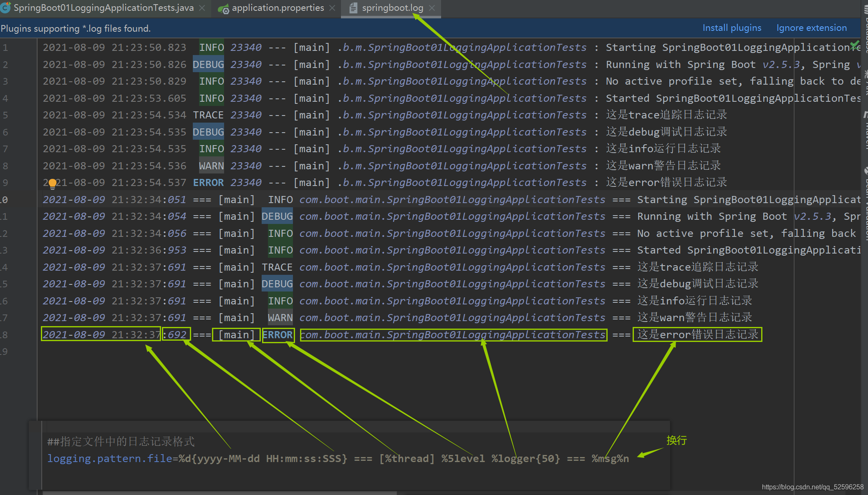Close the springboot.log tab

point(432,8)
